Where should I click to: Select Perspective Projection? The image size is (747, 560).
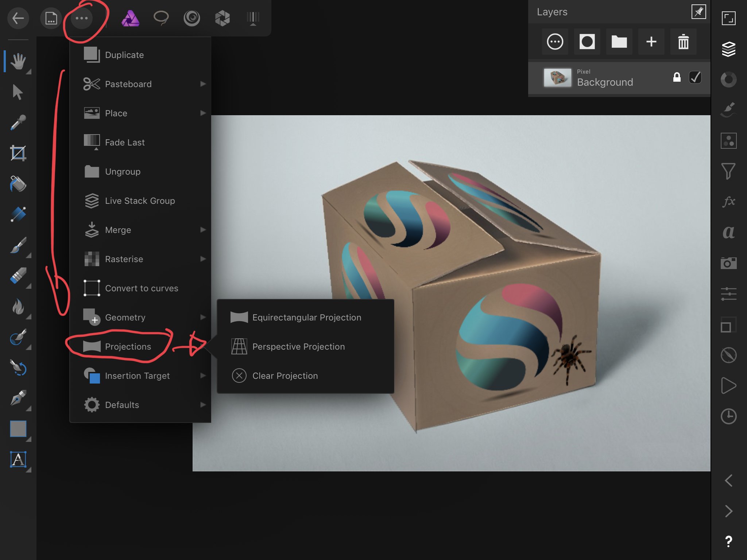pos(306,346)
